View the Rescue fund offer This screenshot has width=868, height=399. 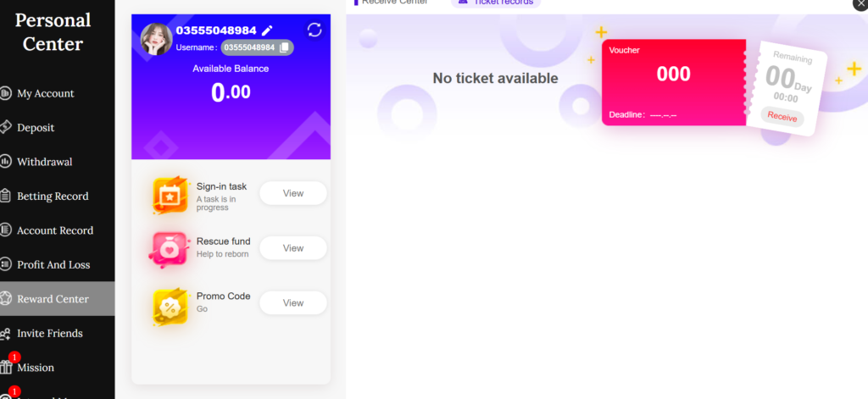292,248
